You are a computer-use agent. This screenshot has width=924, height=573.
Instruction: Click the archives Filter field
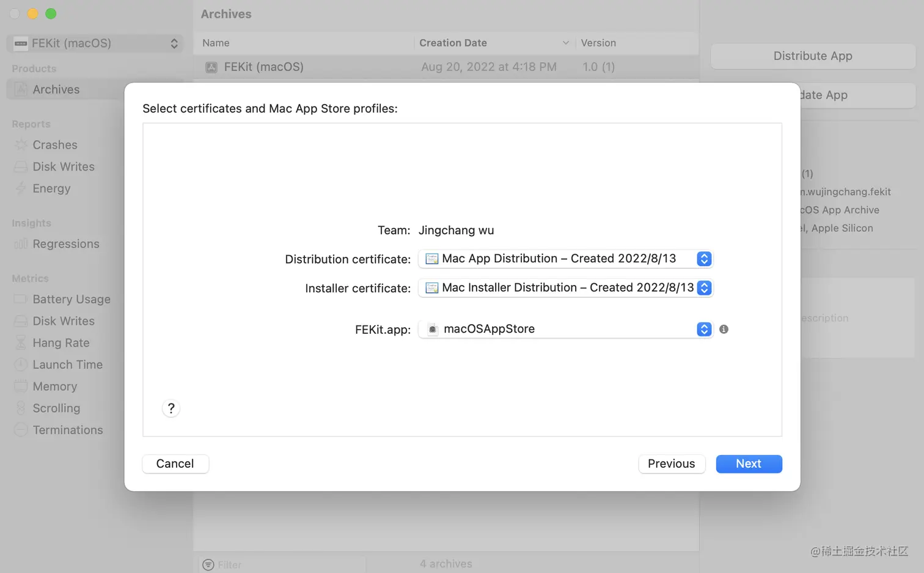[x=281, y=564]
